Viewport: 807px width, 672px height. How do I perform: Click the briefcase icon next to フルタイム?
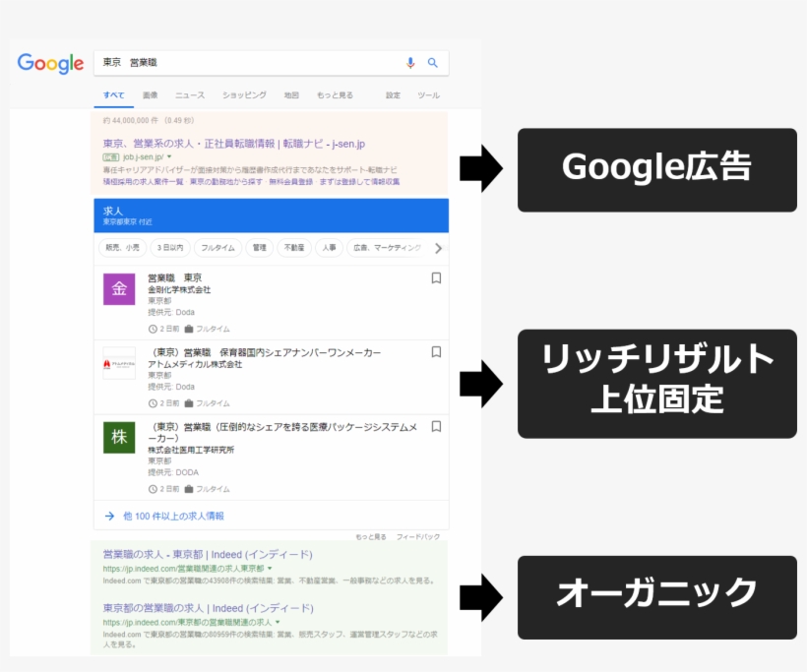188,328
